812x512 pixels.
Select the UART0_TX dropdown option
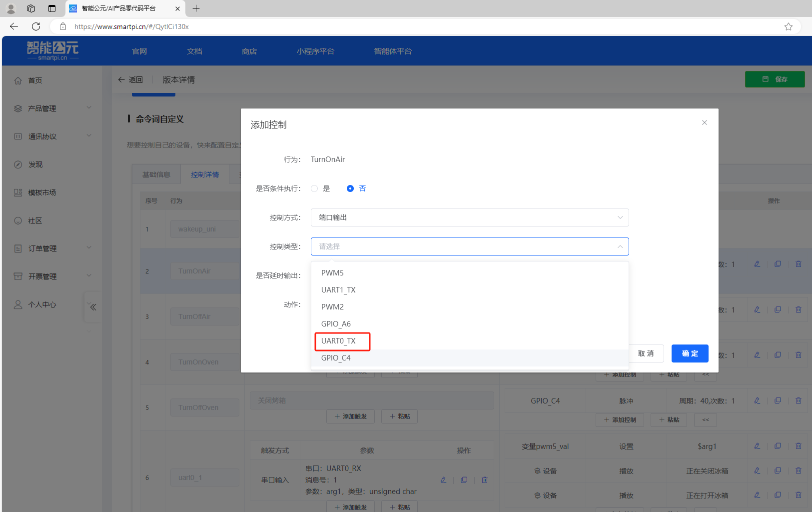tap(338, 341)
